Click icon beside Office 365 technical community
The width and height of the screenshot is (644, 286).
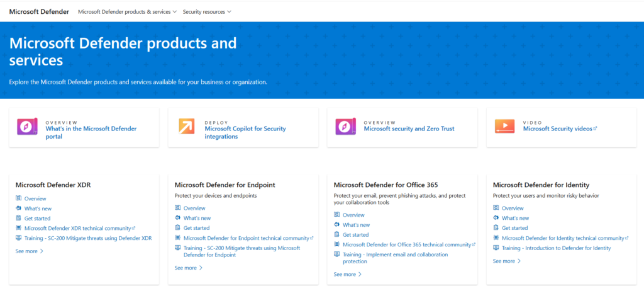click(x=337, y=244)
